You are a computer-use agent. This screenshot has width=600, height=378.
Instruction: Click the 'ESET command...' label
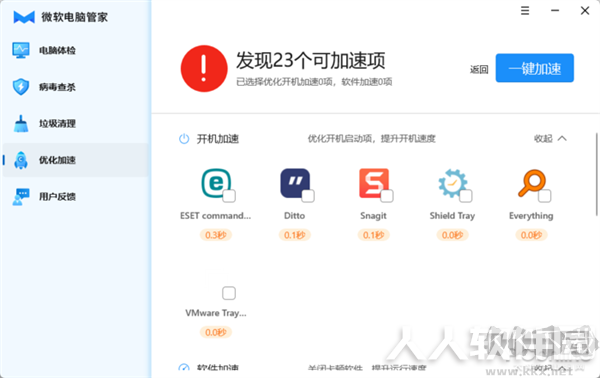(215, 216)
